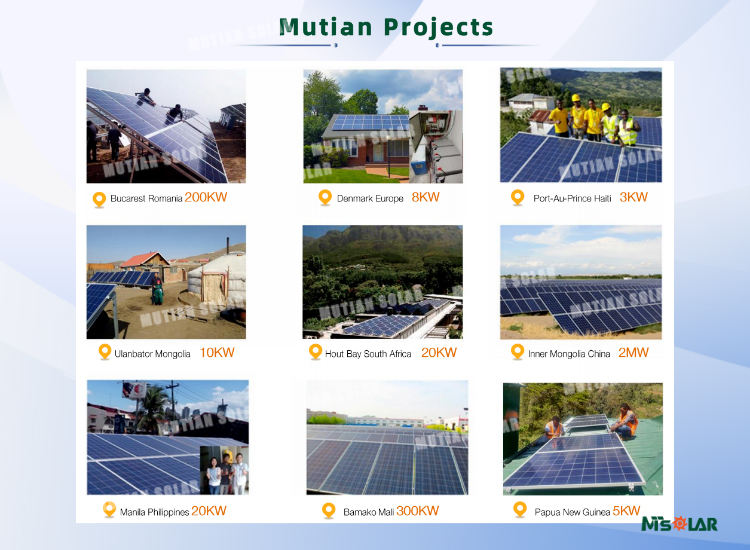
Task: Click the 'Hout Bay South Africa' label
Action: [x=368, y=354]
